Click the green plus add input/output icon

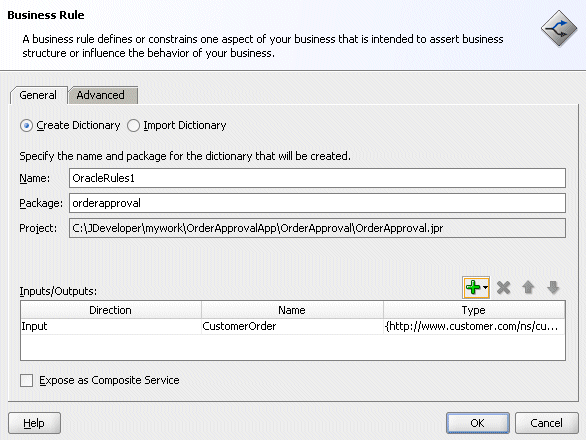473,287
